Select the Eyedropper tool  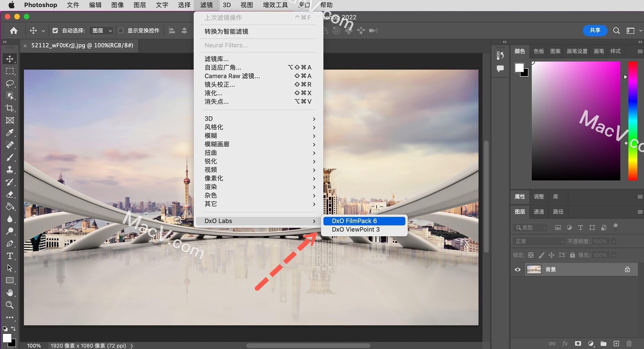10,133
